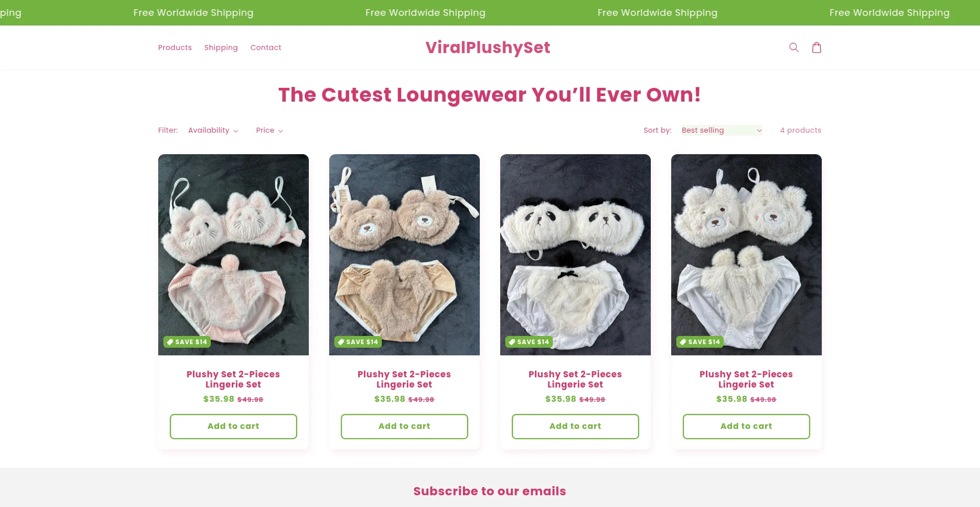This screenshot has width=980, height=507.
Task: Open the panda lingerie set thumbnail
Action: [575, 255]
